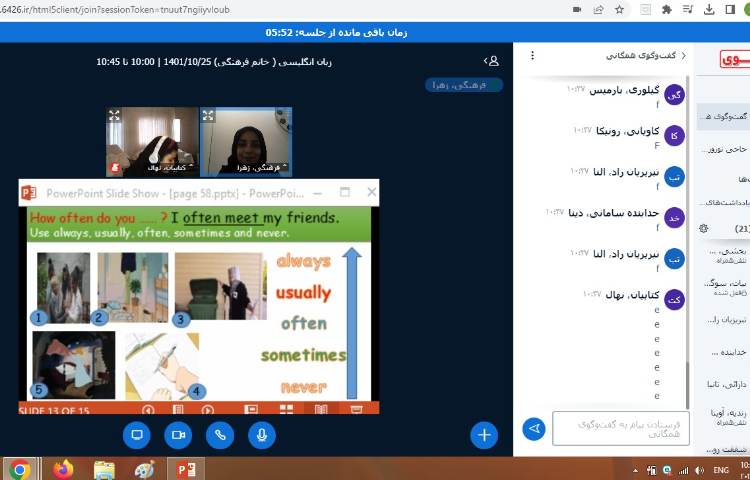The width and height of the screenshot is (750, 480).
Task: Open the chat three-dots options menu
Action: (532, 56)
